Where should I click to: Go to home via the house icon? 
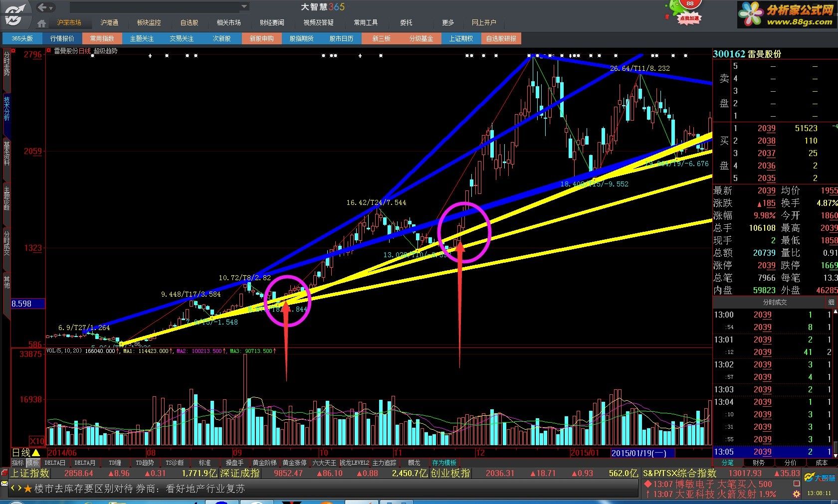coord(42,23)
